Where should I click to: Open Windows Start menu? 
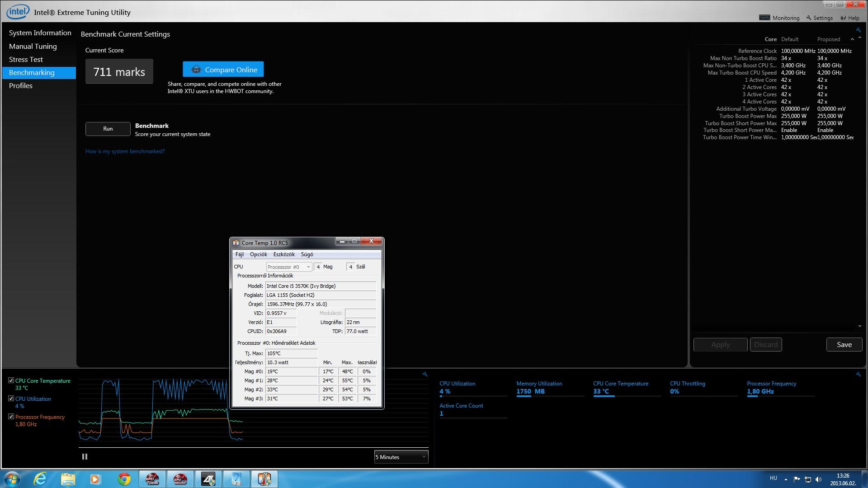point(12,479)
